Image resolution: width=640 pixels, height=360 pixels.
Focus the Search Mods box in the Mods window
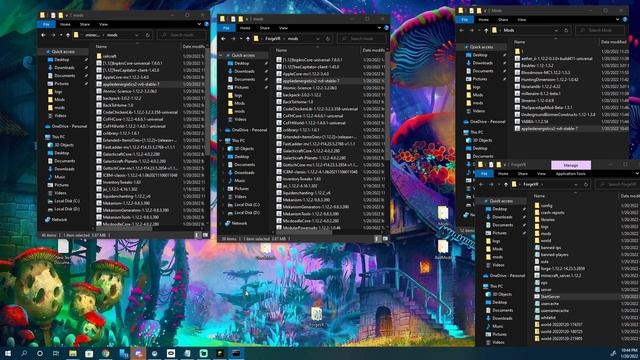[x=600, y=30]
